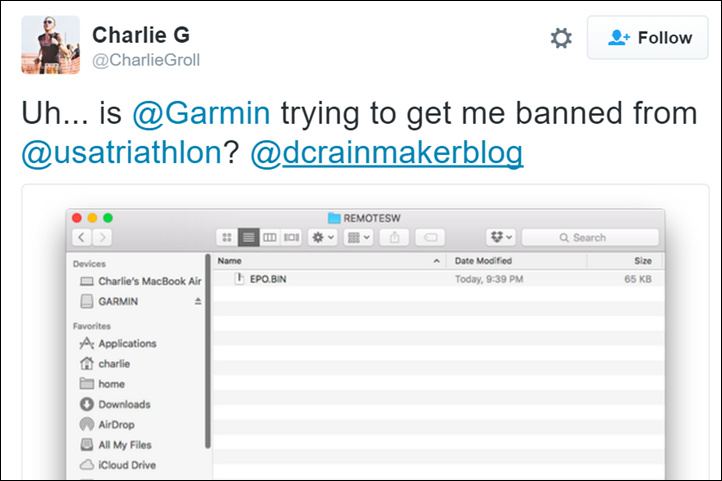This screenshot has height=481, width=722.
Task: Open Applications in sidebar
Action: pos(118,344)
